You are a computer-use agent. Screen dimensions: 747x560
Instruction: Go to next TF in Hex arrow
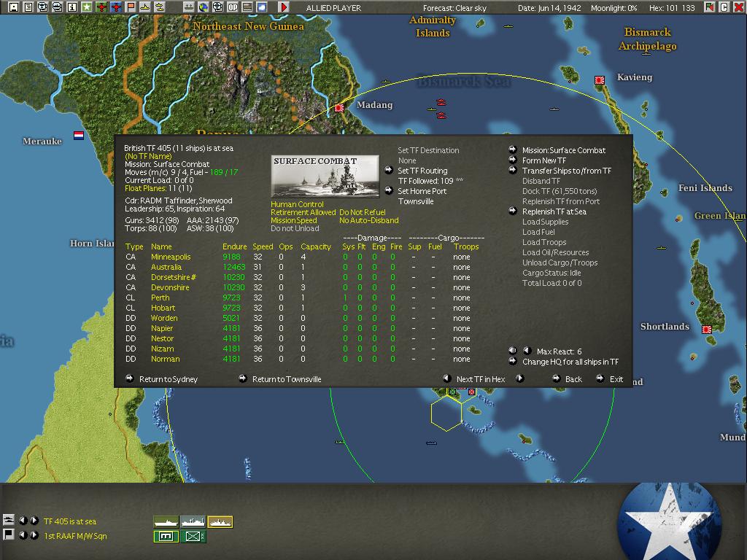coord(519,378)
